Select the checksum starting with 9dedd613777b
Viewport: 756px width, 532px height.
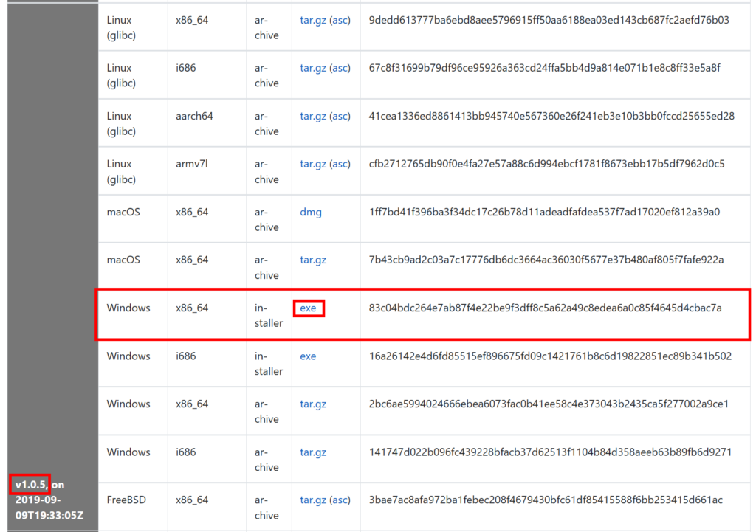pos(549,20)
